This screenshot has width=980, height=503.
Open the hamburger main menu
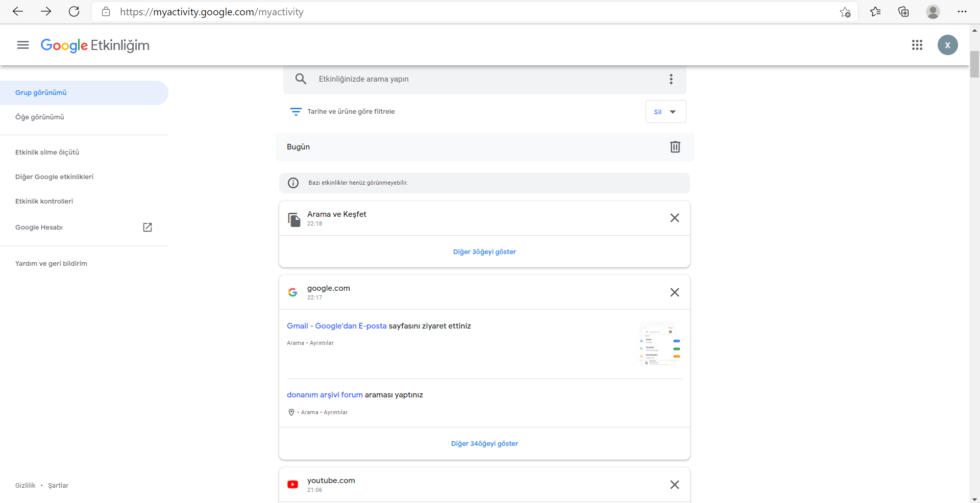pos(23,45)
